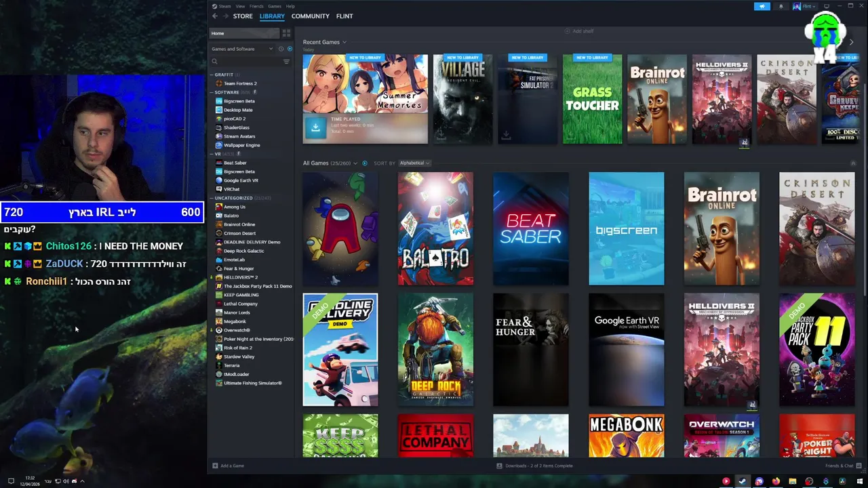Click the Steam icon in Windows taskbar
The width and height of the screenshot is (868, 488).
tap(743, 481)
